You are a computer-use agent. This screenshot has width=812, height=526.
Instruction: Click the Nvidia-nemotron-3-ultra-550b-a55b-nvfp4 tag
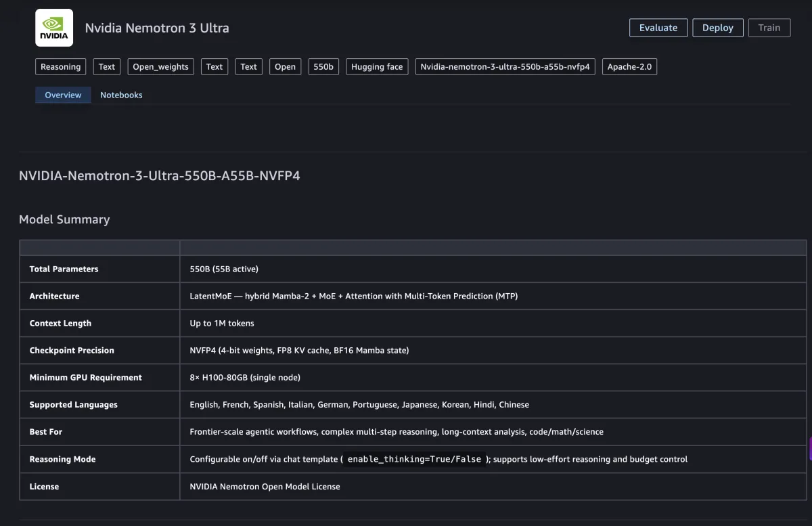(x=505, y=66)
